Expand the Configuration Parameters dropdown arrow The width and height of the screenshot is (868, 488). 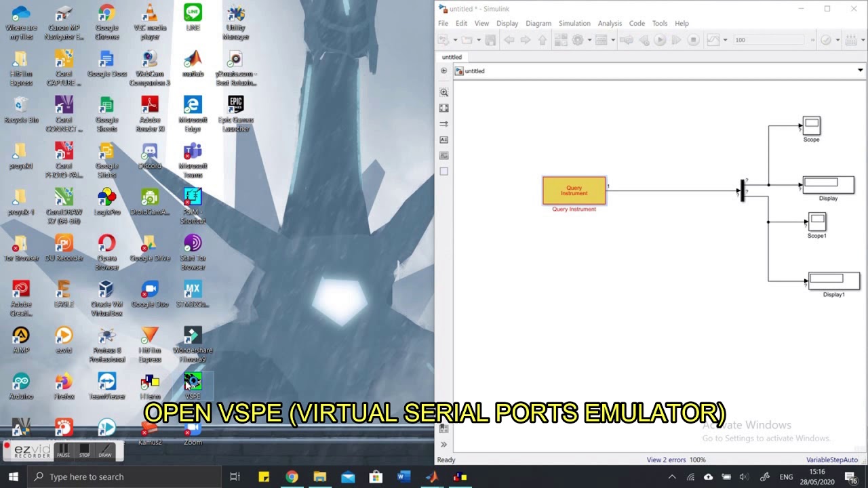point(589,40)
